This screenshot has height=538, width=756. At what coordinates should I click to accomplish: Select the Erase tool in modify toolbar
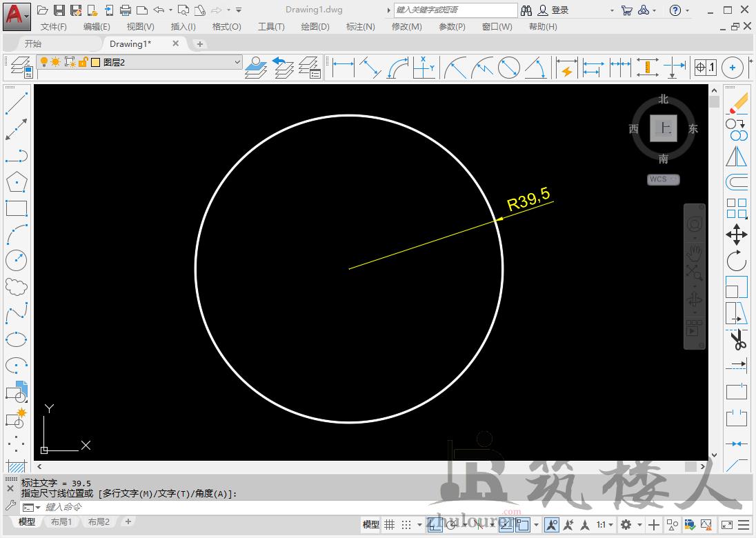tap(737, 103)
